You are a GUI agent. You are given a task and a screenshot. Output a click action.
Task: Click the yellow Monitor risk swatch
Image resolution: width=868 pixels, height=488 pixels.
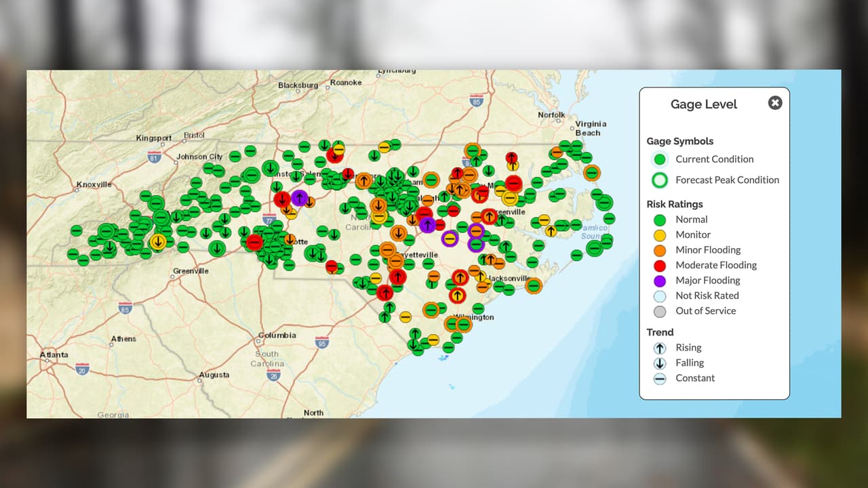point(660,235)
